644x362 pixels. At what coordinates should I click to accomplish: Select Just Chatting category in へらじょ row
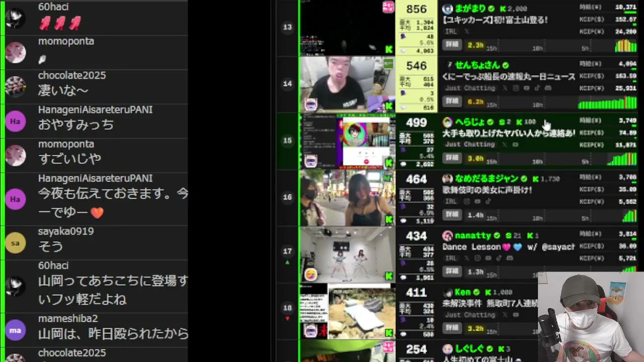(470, 144)
